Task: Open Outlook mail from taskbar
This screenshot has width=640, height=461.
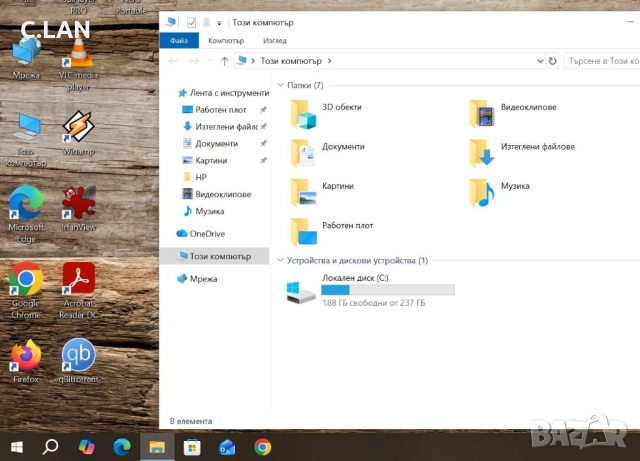Action: [x=227, y=447]
